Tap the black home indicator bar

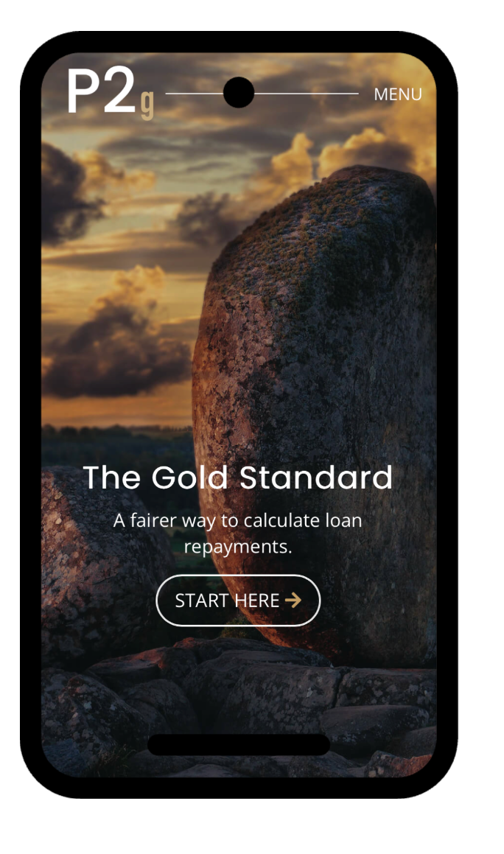tap(239, 744)
